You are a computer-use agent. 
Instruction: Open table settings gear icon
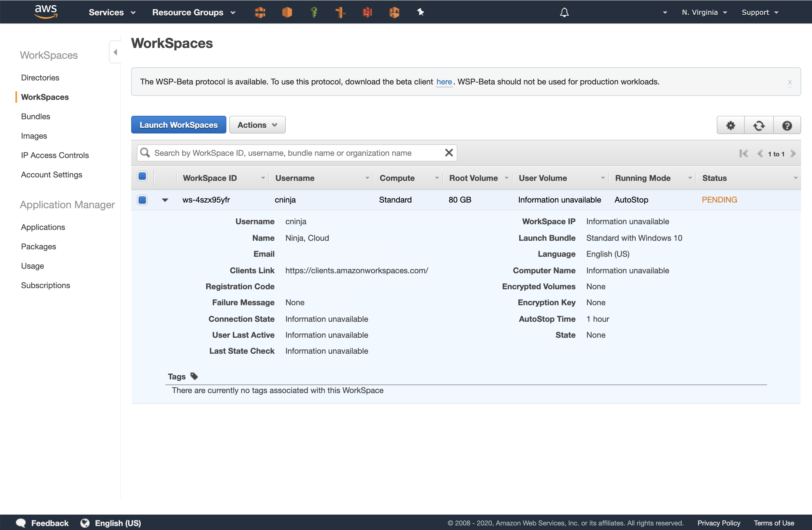pos(730,125)
